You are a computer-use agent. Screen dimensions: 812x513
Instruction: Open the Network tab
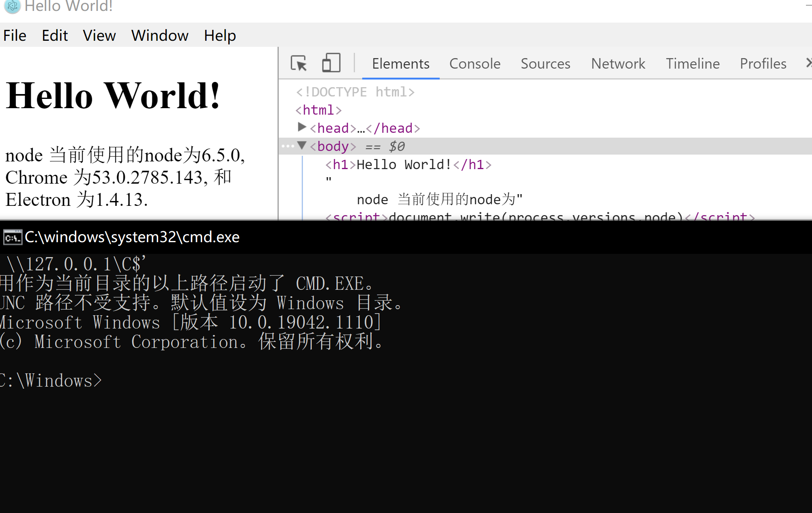[x=618, y=63]
